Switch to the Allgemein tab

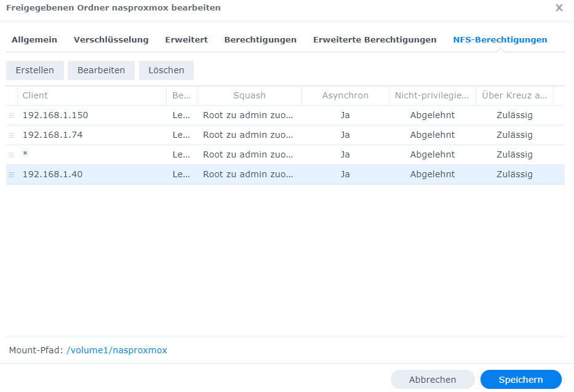[34, 40]
